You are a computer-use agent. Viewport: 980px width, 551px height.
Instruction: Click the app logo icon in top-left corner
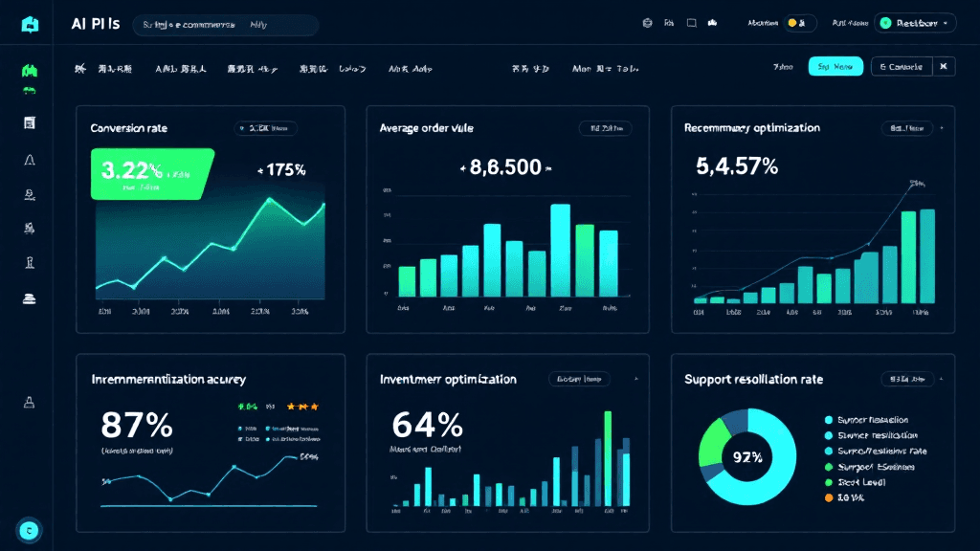30,26
